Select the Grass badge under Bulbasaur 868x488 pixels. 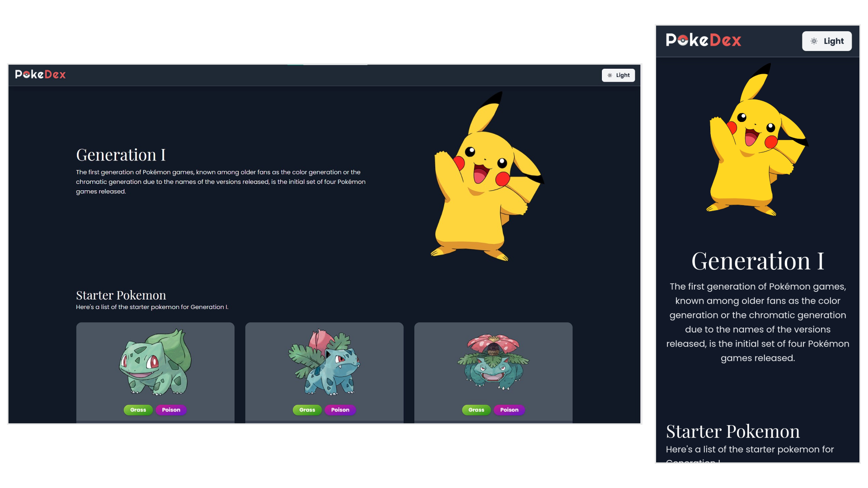[x=138, y=410]
